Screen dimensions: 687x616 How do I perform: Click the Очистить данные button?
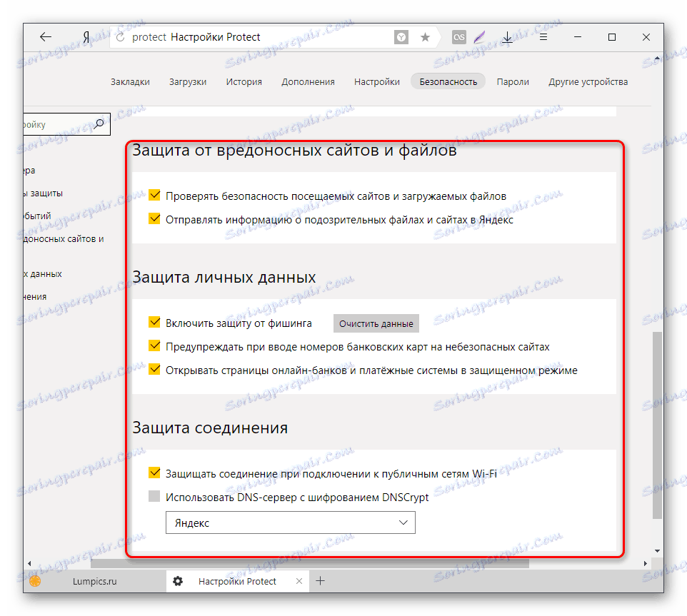pos(376,323)
